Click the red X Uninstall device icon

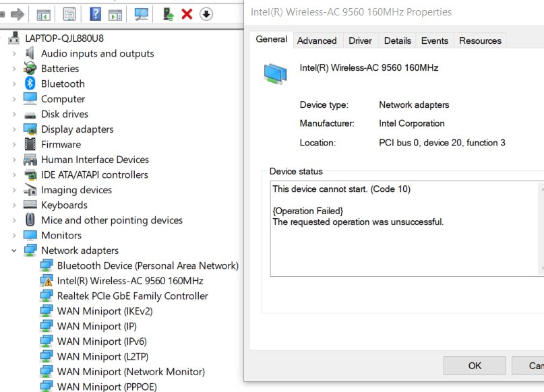pos(187,14)
